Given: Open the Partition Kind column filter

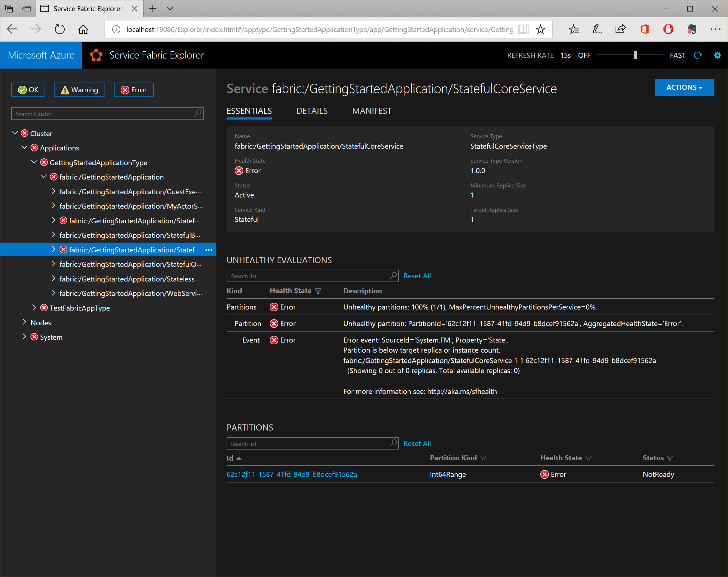Looking at the screenshot, I should [x=484, y=458].
